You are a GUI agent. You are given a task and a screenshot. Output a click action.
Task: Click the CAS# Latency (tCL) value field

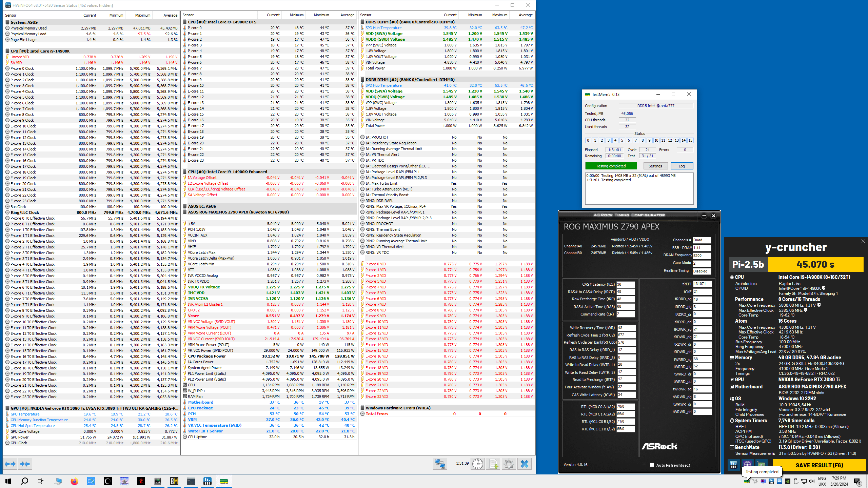tap(625, 284)
